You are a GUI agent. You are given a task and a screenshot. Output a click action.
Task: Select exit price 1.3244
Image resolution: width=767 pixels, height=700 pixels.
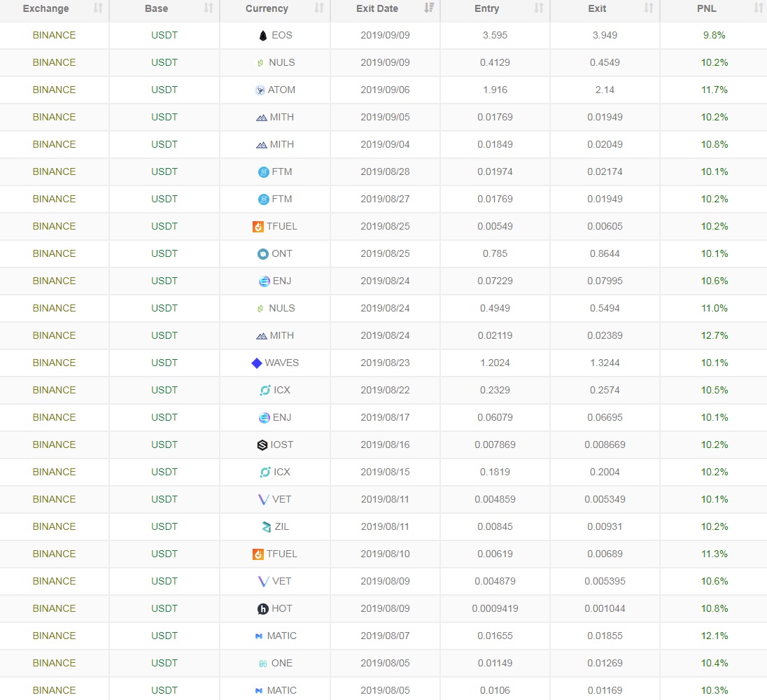point(605,363)
